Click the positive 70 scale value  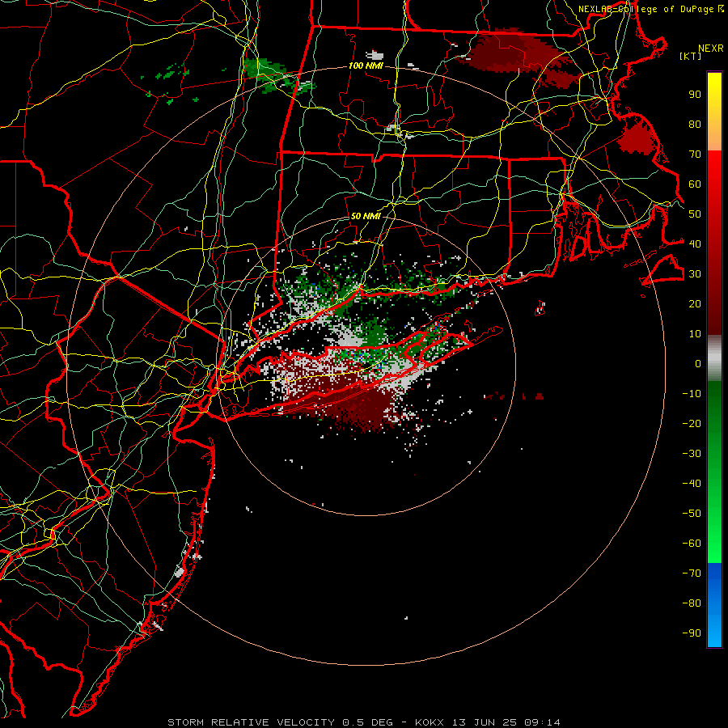coord(695,154)
